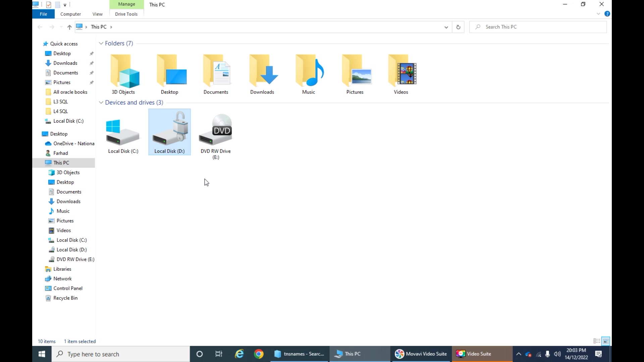Open the Computer ribbon tab
The width and height of the screenshot is (644, 362).
pos(70,14)
